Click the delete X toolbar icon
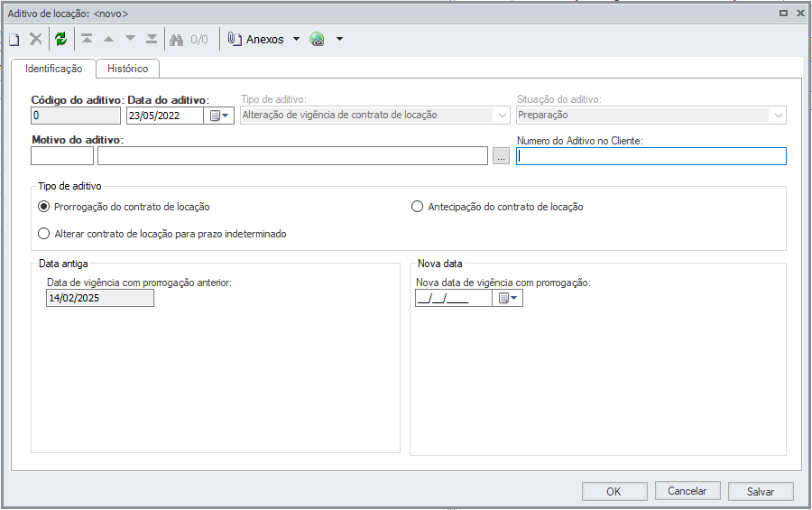 [x=36, y=39]
